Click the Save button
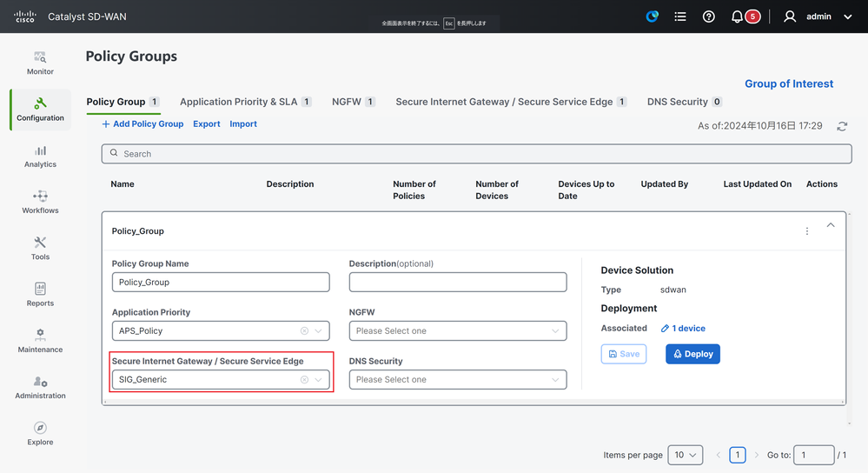 point(624,354)
